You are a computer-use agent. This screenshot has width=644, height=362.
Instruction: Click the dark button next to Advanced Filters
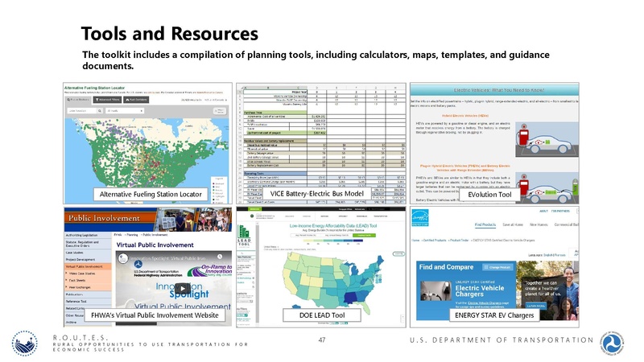click(x=136, y=100)
